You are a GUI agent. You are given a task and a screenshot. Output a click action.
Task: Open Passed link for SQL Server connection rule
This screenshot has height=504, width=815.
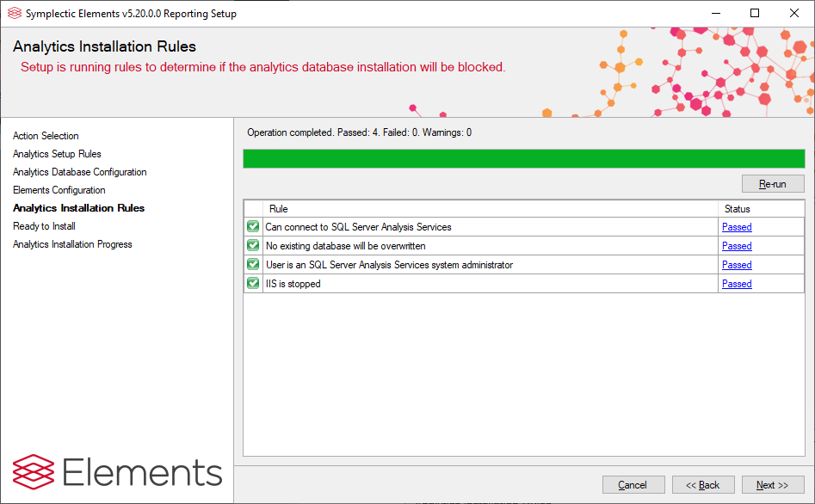[x=737, y=227]
